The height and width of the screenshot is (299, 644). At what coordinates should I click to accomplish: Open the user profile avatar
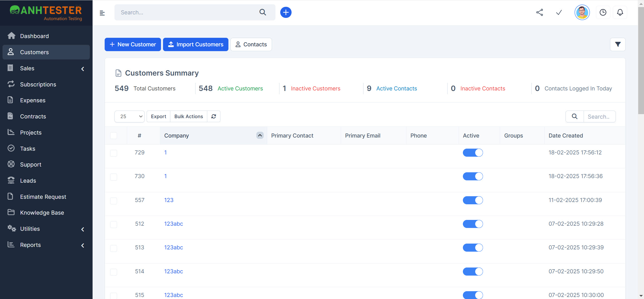click(x=582, y=12)
